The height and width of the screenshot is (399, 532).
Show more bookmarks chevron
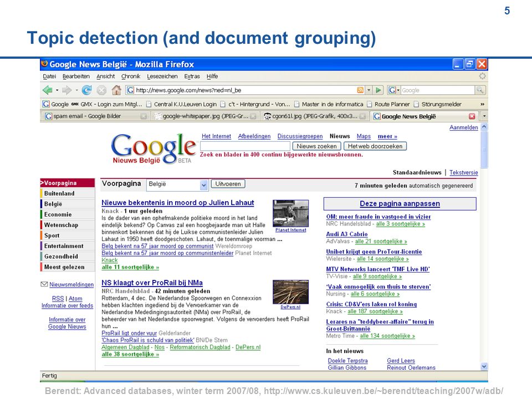click(x=482, y=104)
